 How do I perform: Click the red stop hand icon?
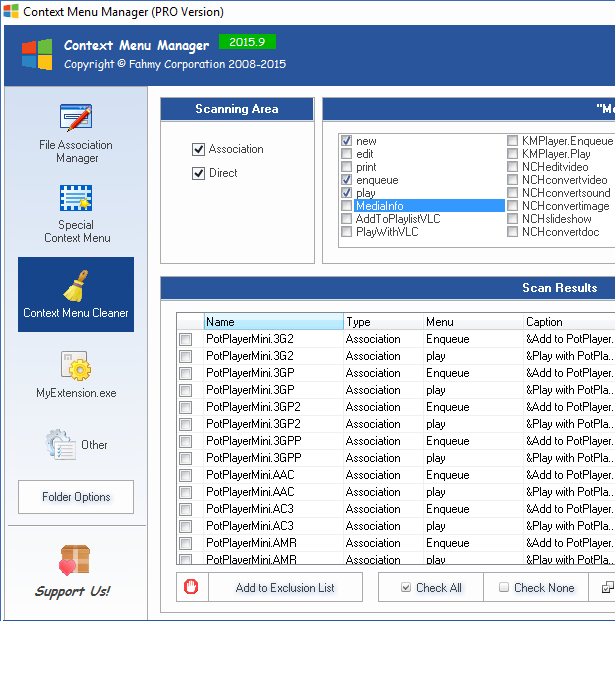point(191,587)
